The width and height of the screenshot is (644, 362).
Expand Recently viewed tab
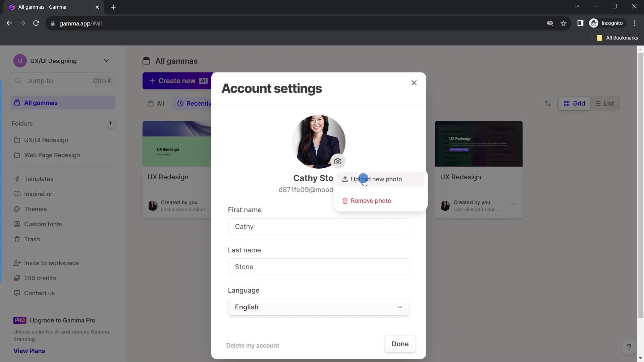pyautogui.click(x=199, y=104)
